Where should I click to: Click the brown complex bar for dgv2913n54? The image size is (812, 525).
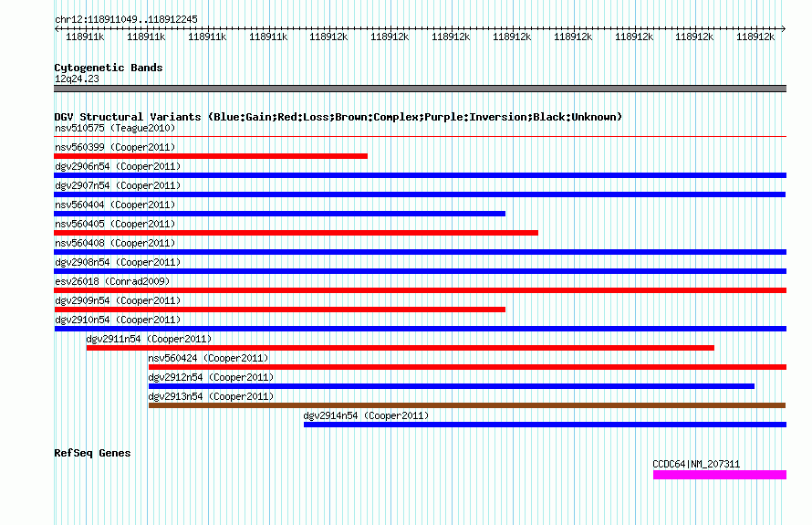pos(467,405)
